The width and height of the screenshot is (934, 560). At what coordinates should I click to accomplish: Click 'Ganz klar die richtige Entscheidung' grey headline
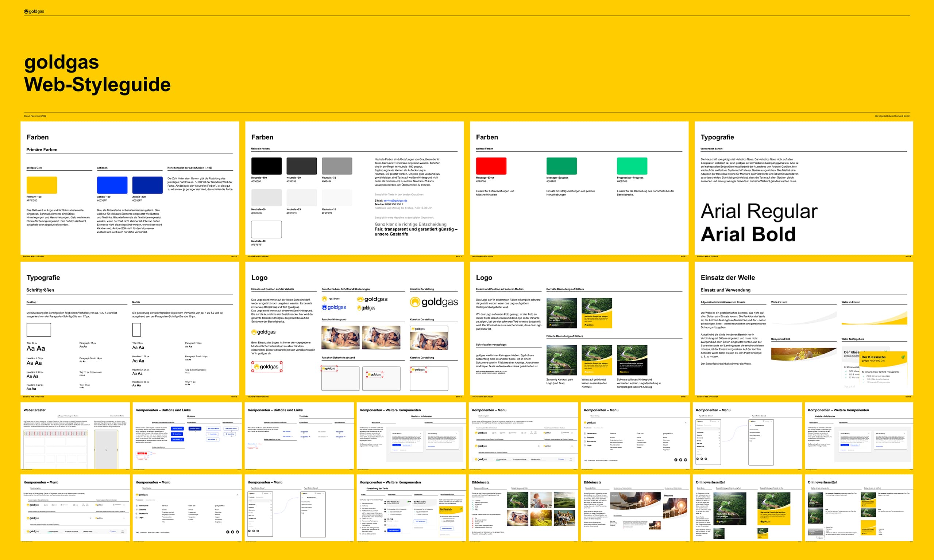pos(410,224)
